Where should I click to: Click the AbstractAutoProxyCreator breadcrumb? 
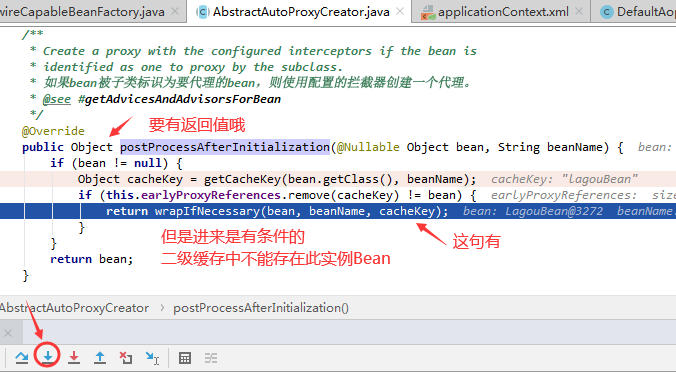[x=74, y=308]
